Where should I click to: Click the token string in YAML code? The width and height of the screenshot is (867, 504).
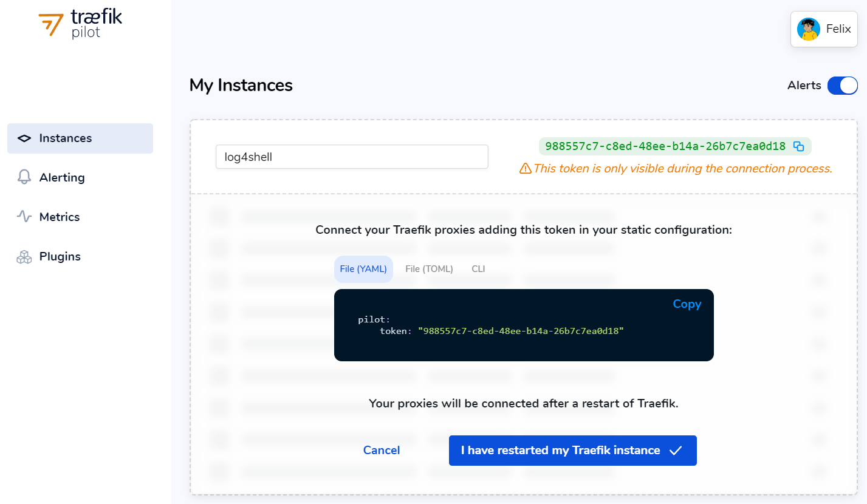521,331
